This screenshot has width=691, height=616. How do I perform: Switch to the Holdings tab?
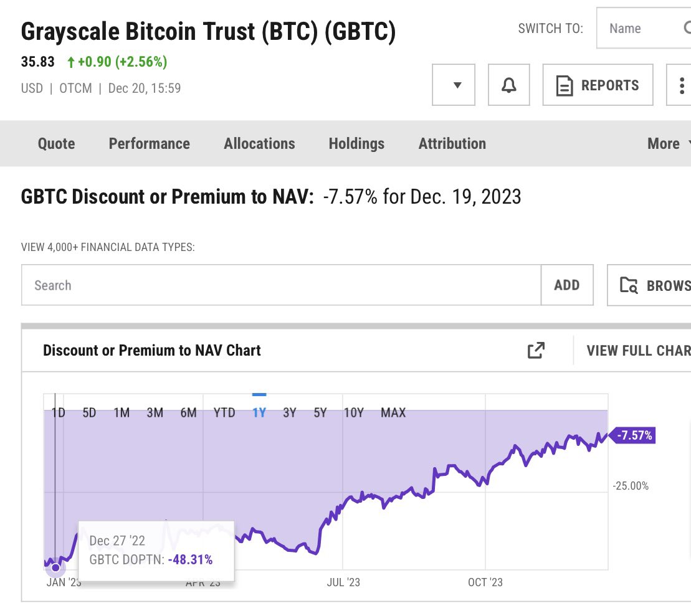point(356,144)
